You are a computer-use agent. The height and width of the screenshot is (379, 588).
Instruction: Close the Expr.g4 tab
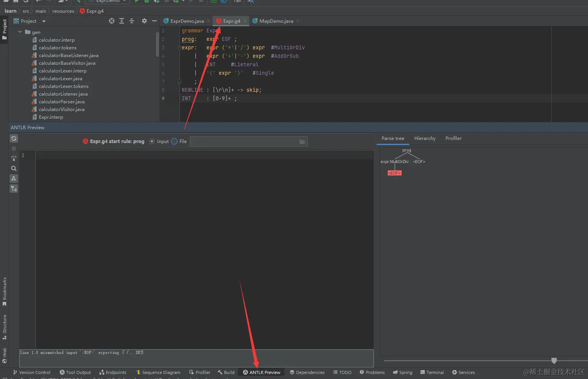tap(245, 21)
